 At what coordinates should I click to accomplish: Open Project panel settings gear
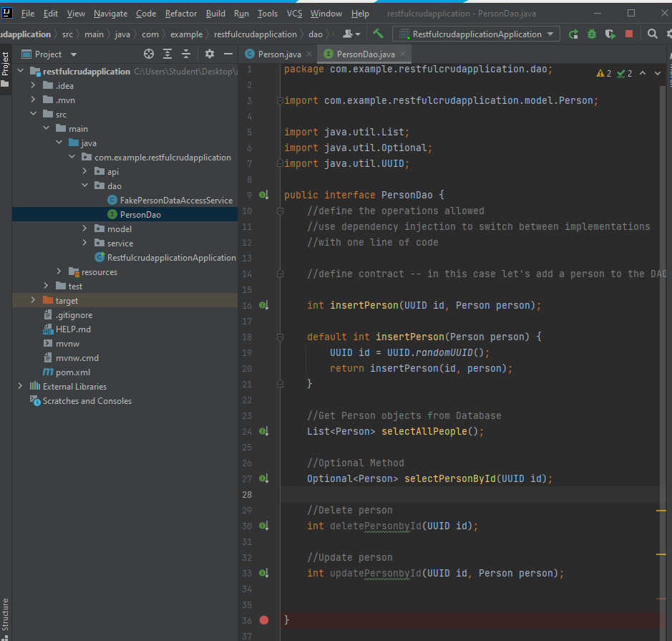click(209, 54)
